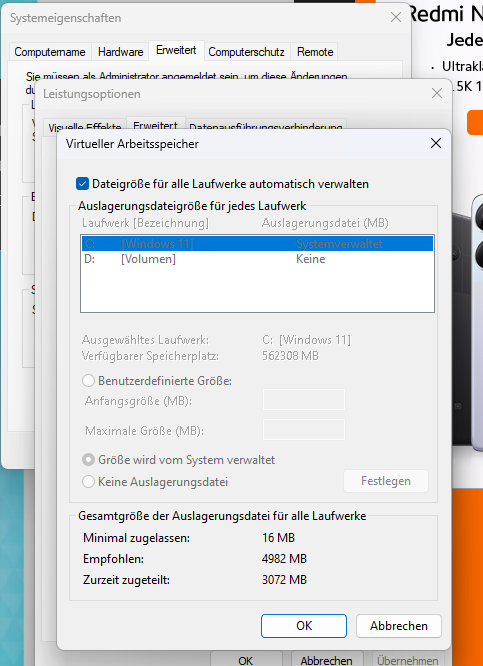Select Erweitert tab in Leistungsoptionen
The width and height of the screenshot is (483, 666).
(x=155, y=125)
